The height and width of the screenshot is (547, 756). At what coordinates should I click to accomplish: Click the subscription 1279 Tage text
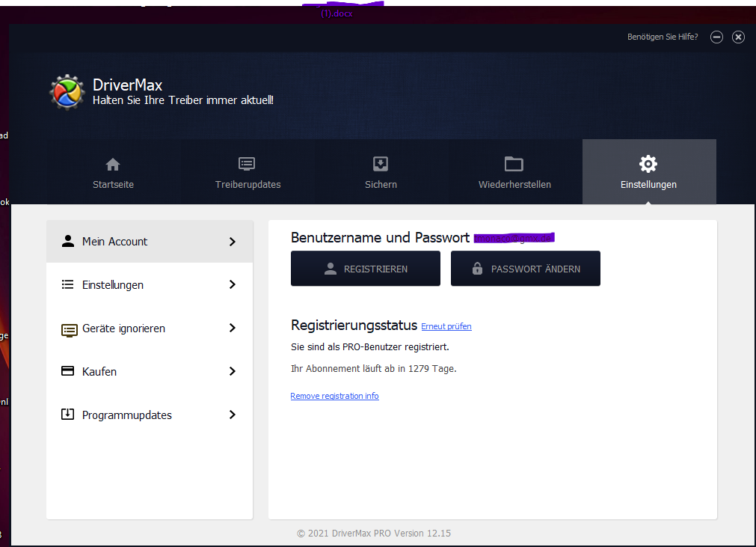click(374, 368)
